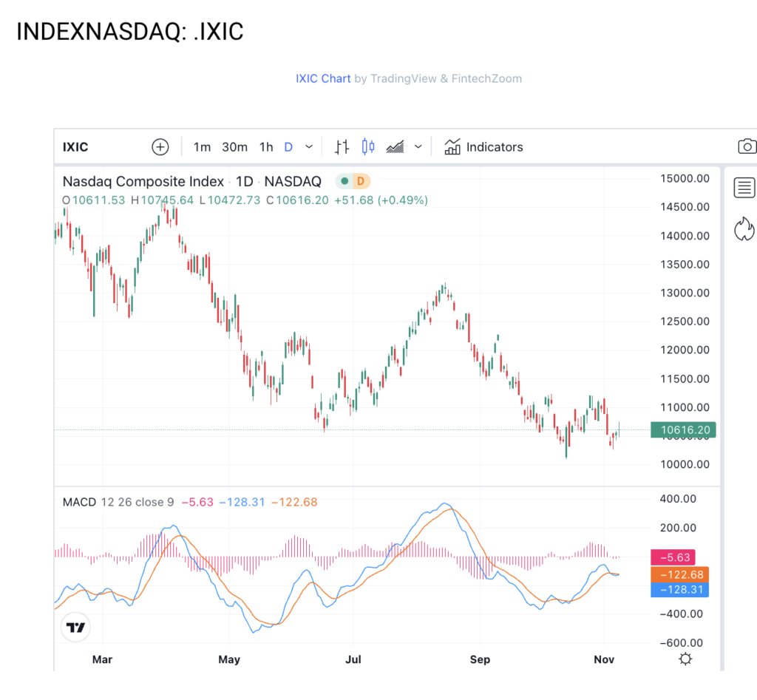Take a chart snapshot with the camera icon
Image resolution: width=757 pixels, height=700 pixels.
pyautogui.click(x=747, y=146)
